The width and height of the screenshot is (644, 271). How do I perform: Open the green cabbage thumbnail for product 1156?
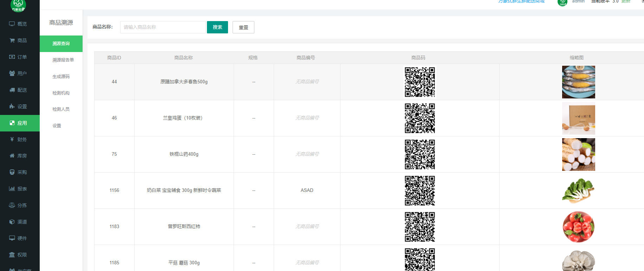(x=579, y=191)
